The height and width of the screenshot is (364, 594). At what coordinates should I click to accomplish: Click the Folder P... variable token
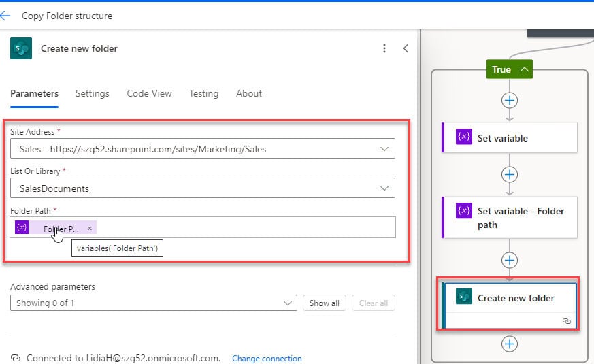coord(56,228)
